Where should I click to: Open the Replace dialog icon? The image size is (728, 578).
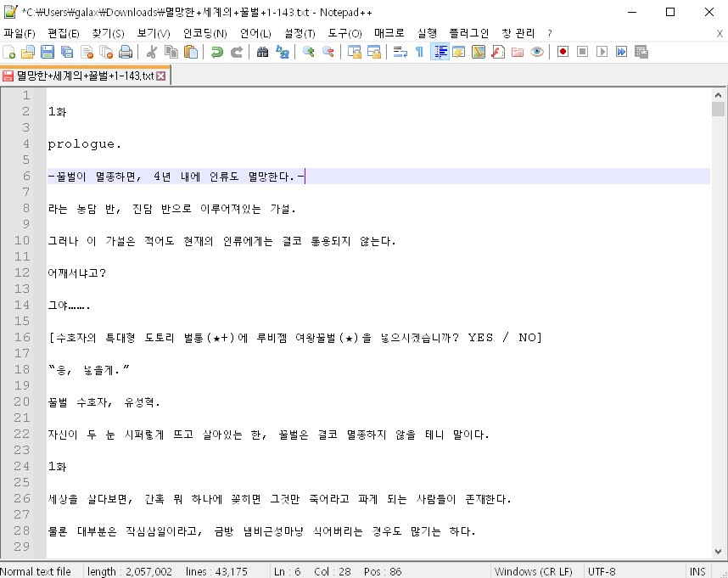[x=282, y=52]
